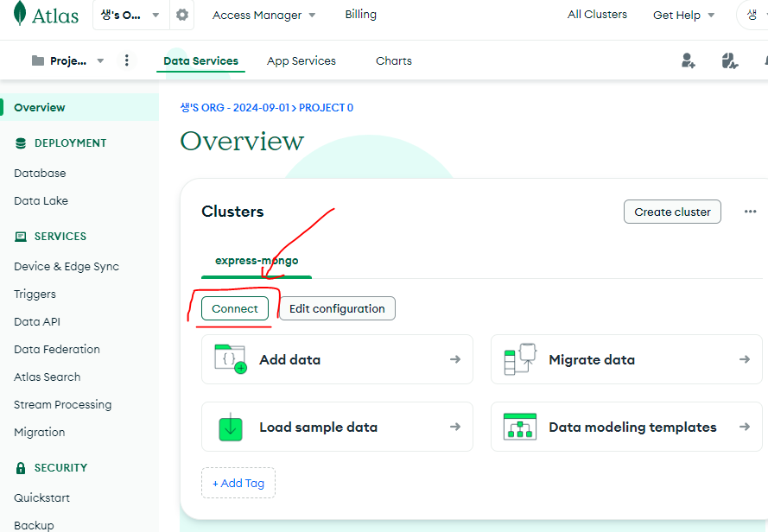Open Backup in the sidebar

(34, 524)
